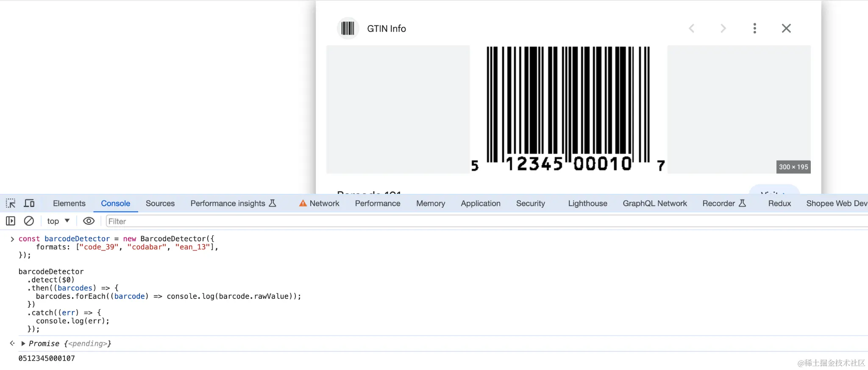Go to the previous image arrow
868x370 pixels.
click(x=692, y=28)
